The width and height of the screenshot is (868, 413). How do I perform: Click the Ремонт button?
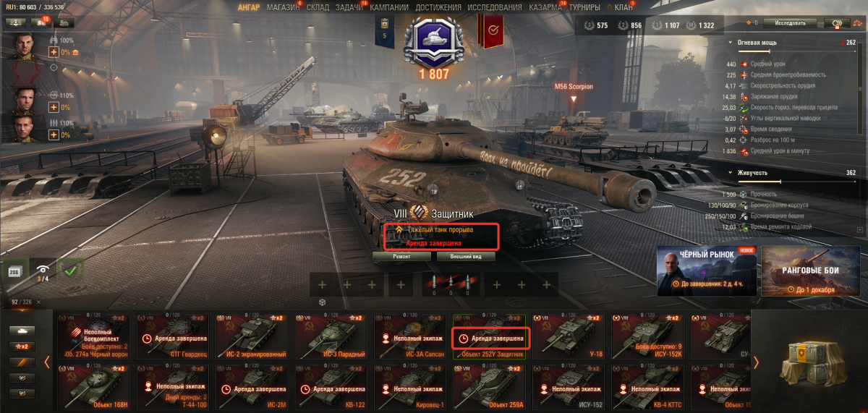[401, 256]
